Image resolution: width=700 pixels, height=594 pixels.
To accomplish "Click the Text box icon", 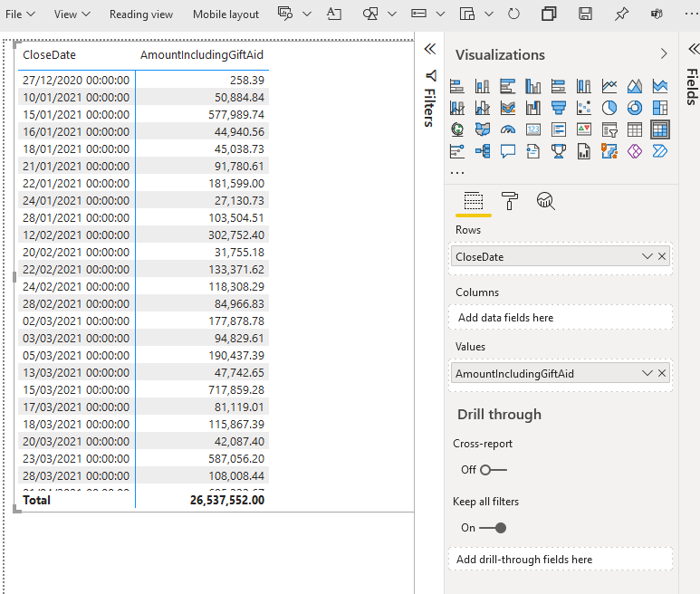I will 334,14.
